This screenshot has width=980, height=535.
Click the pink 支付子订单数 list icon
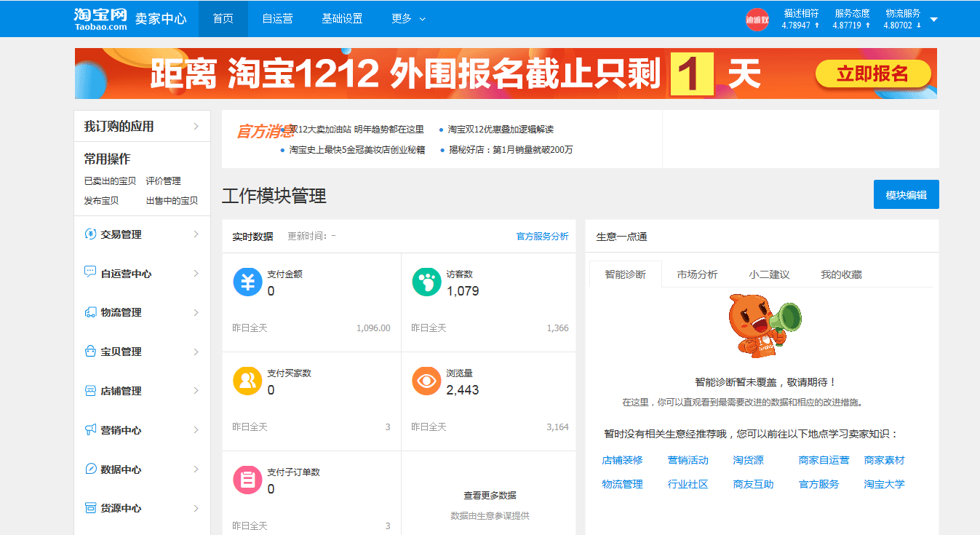tap(247, 480)
